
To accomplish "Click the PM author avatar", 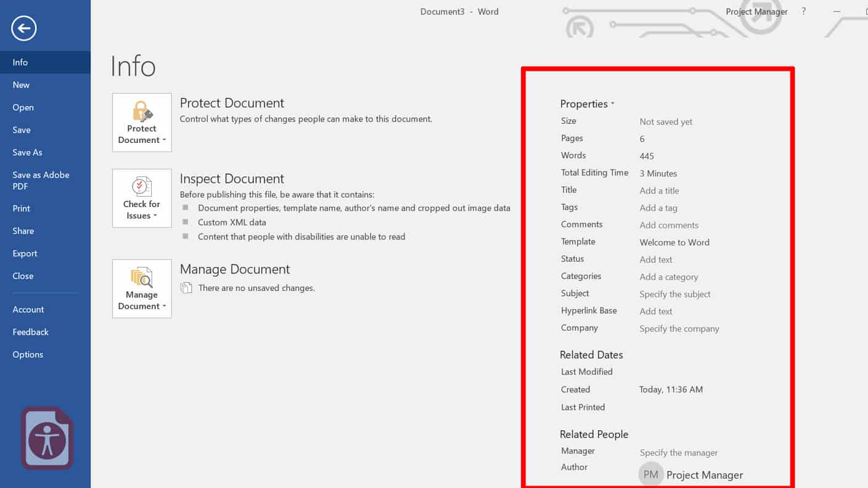I will pos(650,474).
